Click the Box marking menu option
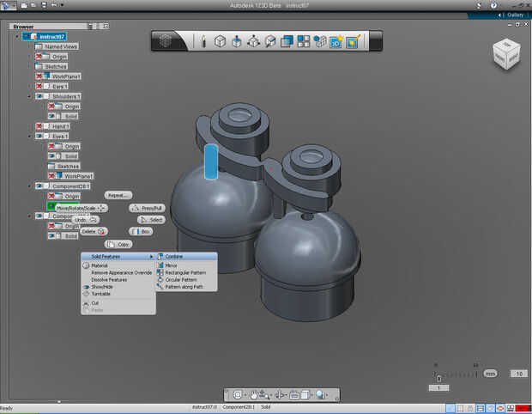Image resolution: width=532 pixels, height=414 pixels. [x=142, y=232]
